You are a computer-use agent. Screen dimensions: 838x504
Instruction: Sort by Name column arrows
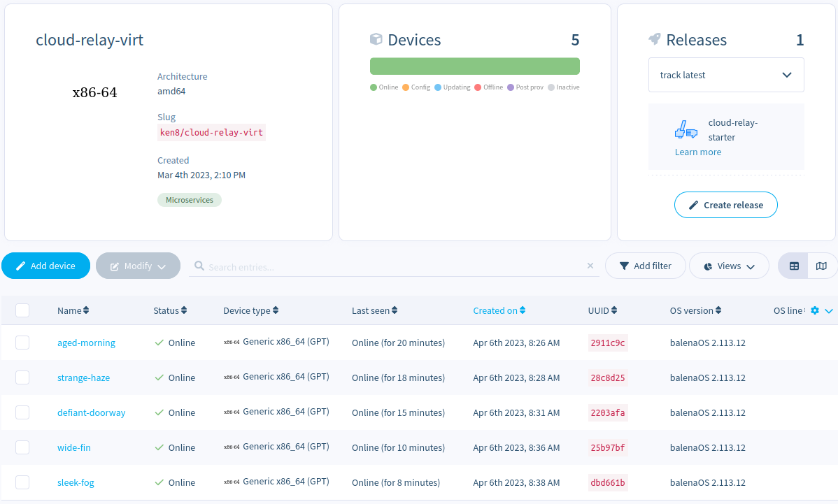pos(86,311)
